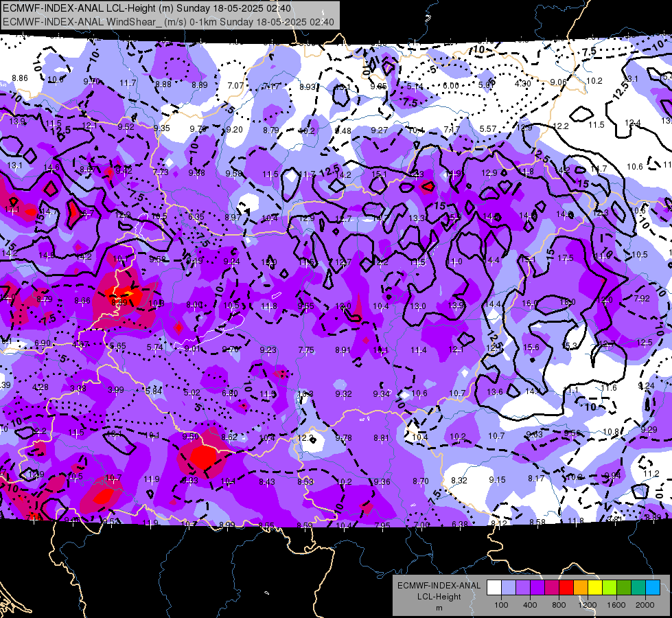Click the wind shear value '6.00'
Screen dimensions: 672x618
point(451,86)
